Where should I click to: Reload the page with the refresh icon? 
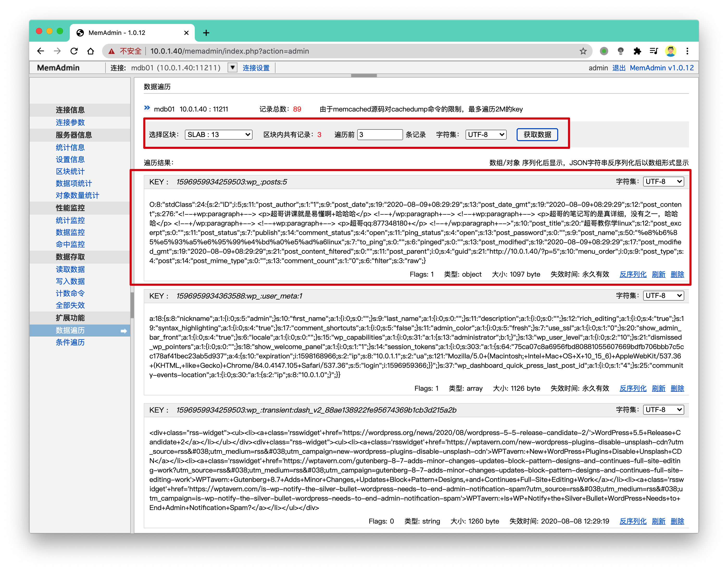click(74, 51)
